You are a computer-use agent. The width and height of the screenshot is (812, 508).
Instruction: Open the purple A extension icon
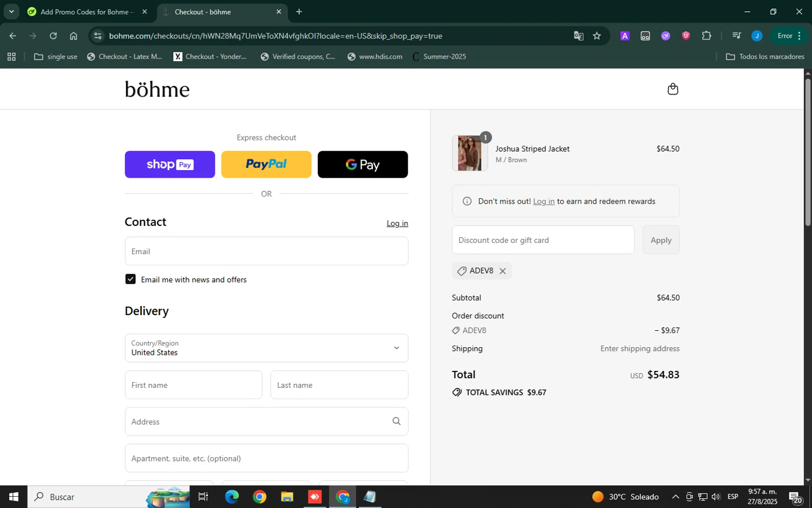coord(625,36)
